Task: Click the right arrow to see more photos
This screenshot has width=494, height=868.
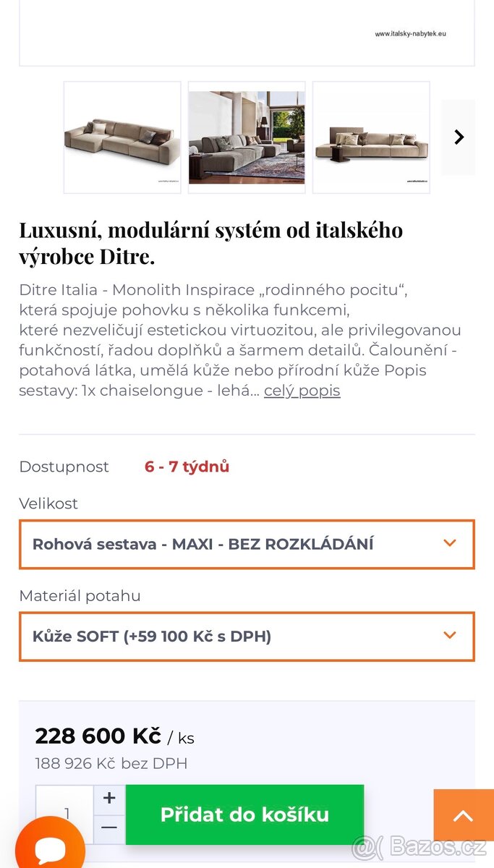Action: coord(458,137)
